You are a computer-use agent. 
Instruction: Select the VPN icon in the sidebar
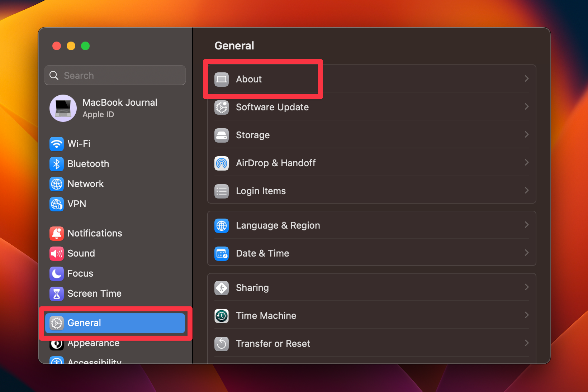click(56, 204)
